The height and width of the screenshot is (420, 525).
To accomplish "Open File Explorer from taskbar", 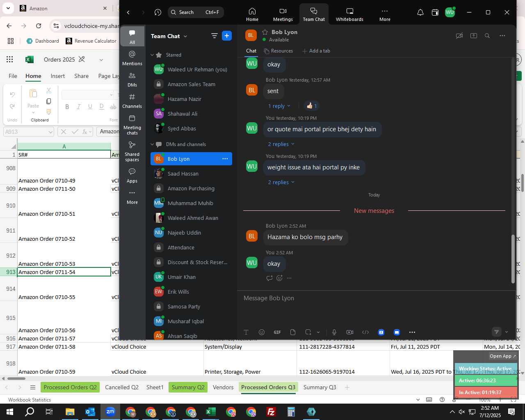I will point(70,412).
